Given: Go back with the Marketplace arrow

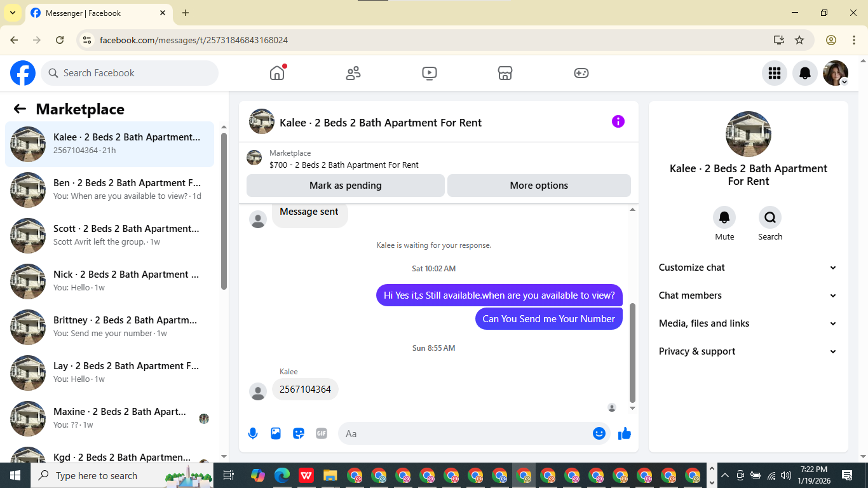Looking at the screenshot, I should 20,109.
